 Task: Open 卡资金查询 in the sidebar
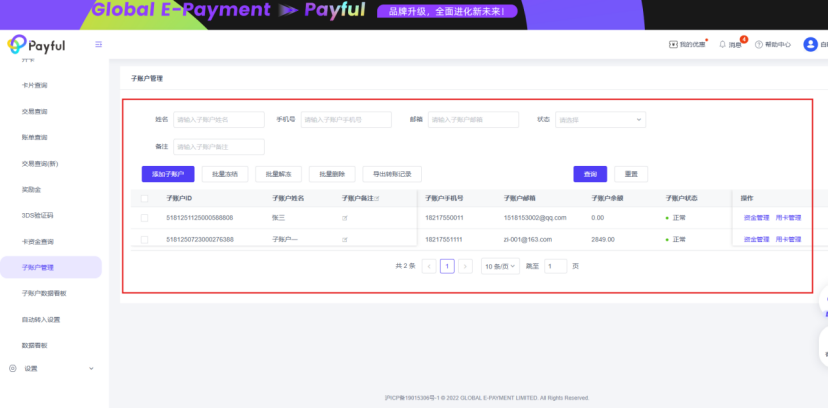[37, 242]
